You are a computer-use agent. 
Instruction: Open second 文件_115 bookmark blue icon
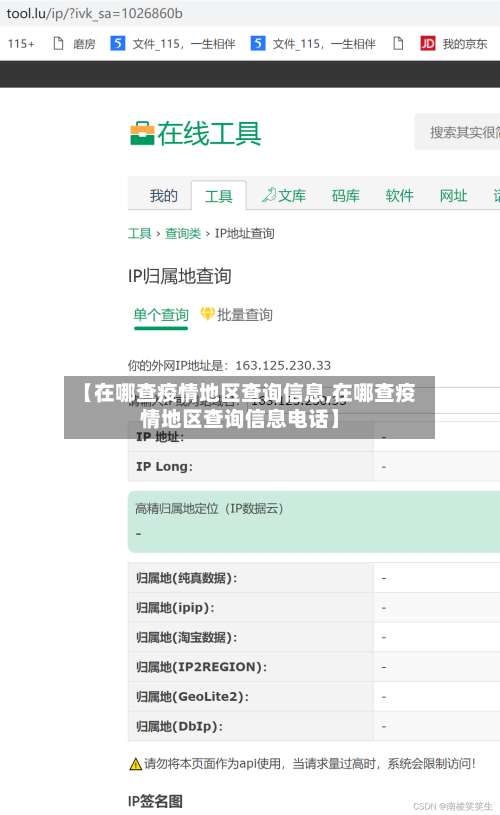coord(258,43)
